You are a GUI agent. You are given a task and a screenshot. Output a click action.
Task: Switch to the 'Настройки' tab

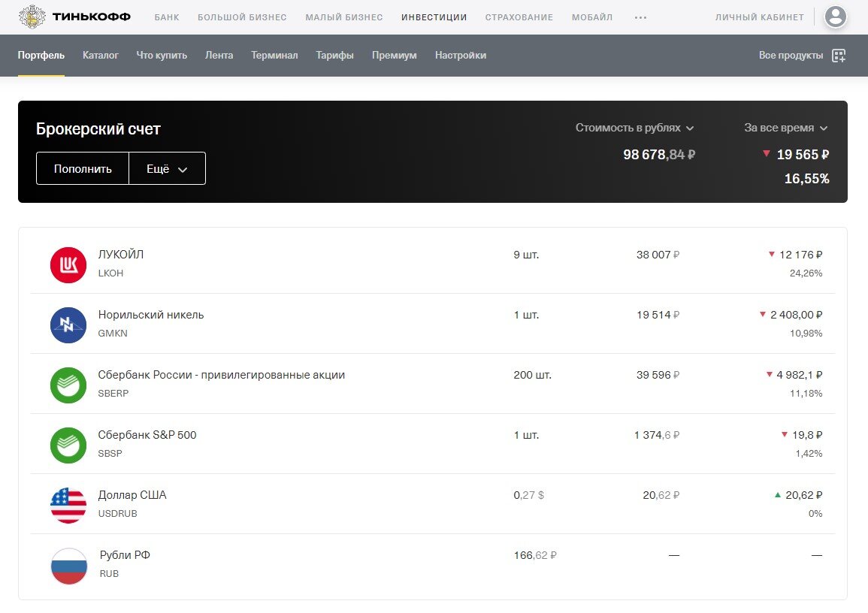point(461,56)
